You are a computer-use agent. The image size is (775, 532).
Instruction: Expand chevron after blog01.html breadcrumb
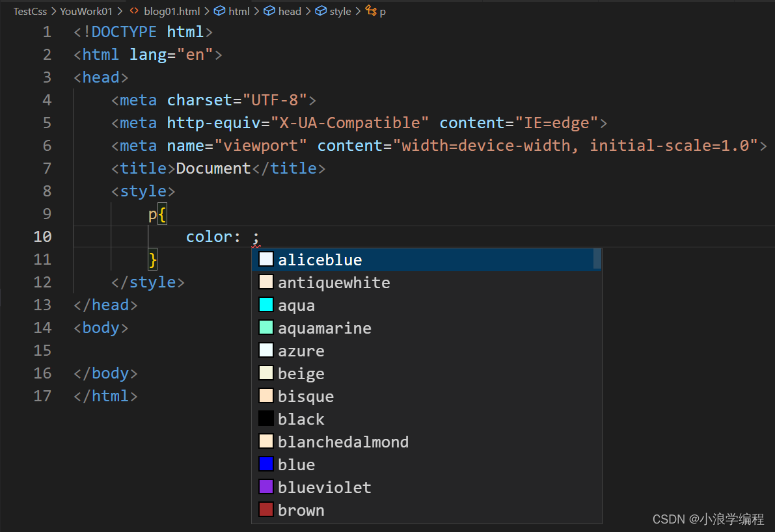tap(206, 11)
